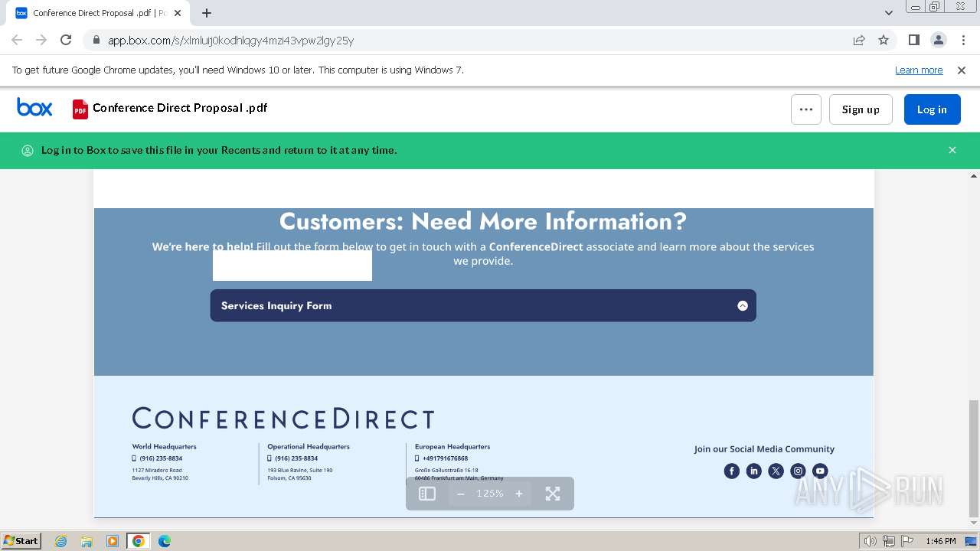Click the European Headquarters phone number
980x551 pixels.
pos(445,458)
